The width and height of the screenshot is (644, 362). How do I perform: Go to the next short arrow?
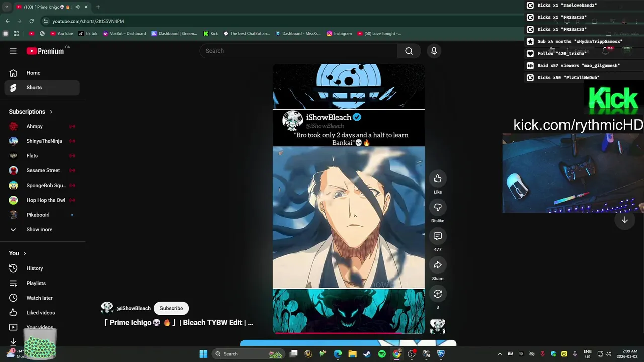624,220
